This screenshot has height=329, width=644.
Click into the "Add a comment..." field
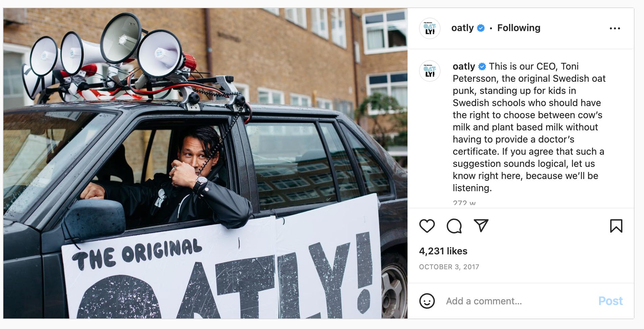(x=484, y=301)
